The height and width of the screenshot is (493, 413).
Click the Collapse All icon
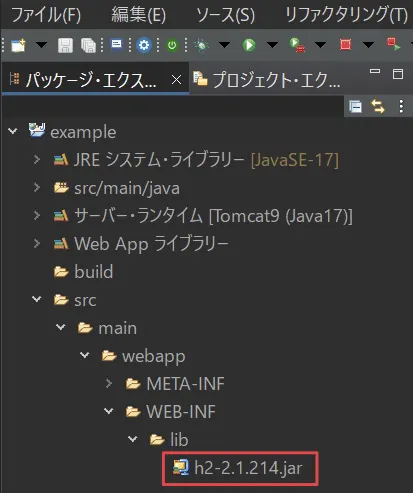point(355,107)
